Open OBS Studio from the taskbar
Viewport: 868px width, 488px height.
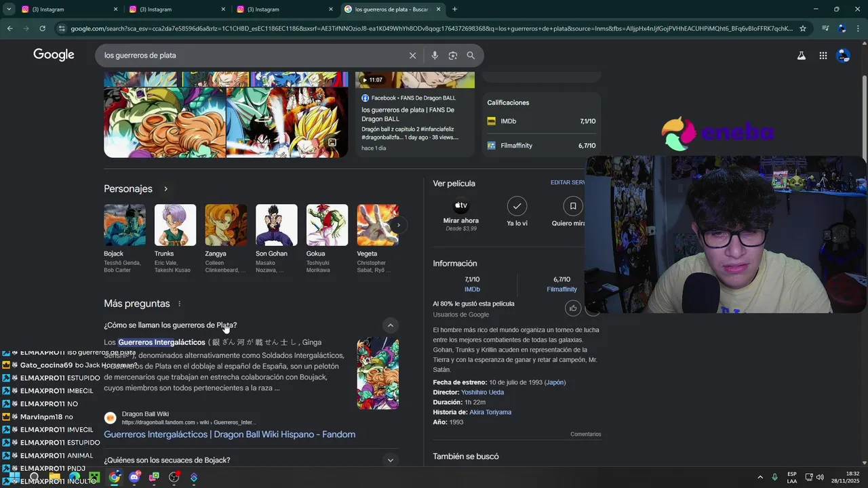174,477
